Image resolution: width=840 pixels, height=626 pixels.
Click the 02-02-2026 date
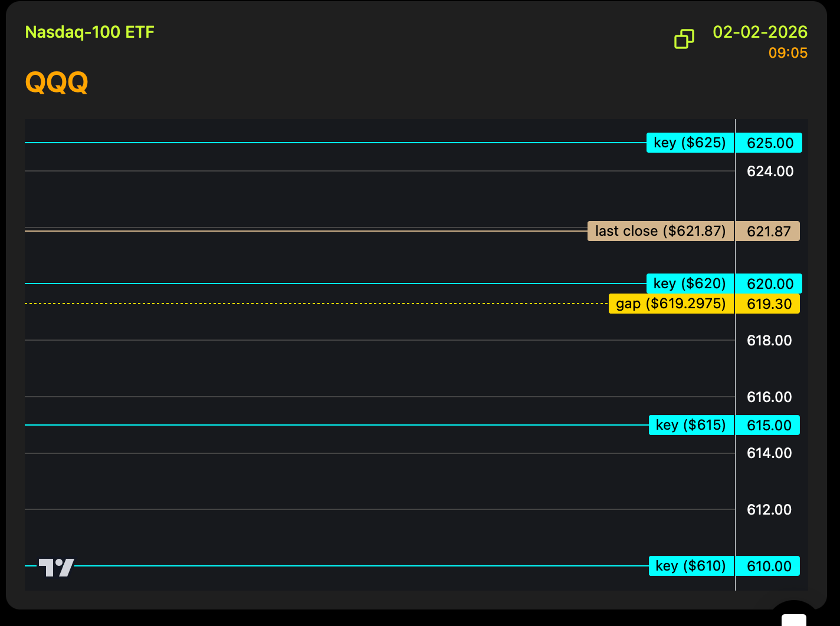point(760,32)
